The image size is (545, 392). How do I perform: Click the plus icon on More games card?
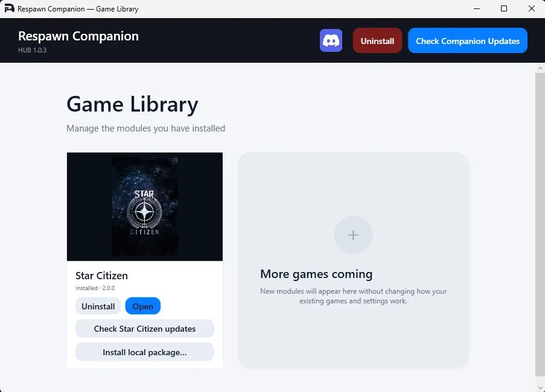(x=353, y=235)
